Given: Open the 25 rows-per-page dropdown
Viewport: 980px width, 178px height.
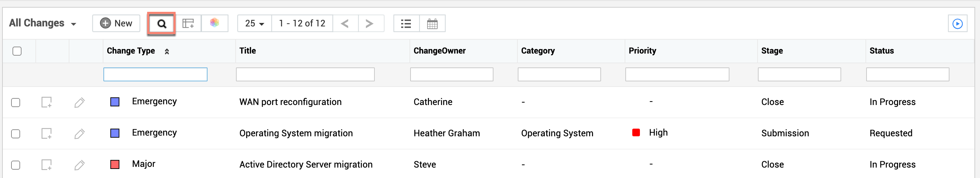Looking at the screenshot, I should (254, 24).
